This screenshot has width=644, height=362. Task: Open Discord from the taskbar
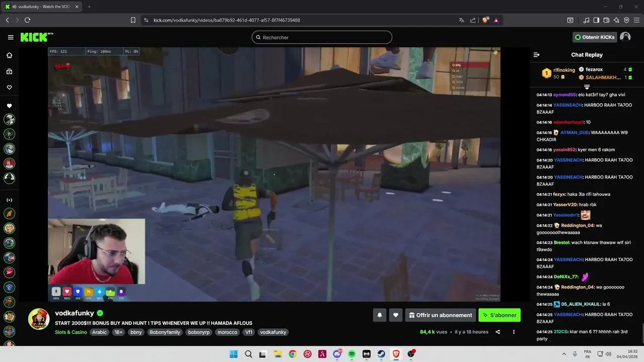point(337,354)
